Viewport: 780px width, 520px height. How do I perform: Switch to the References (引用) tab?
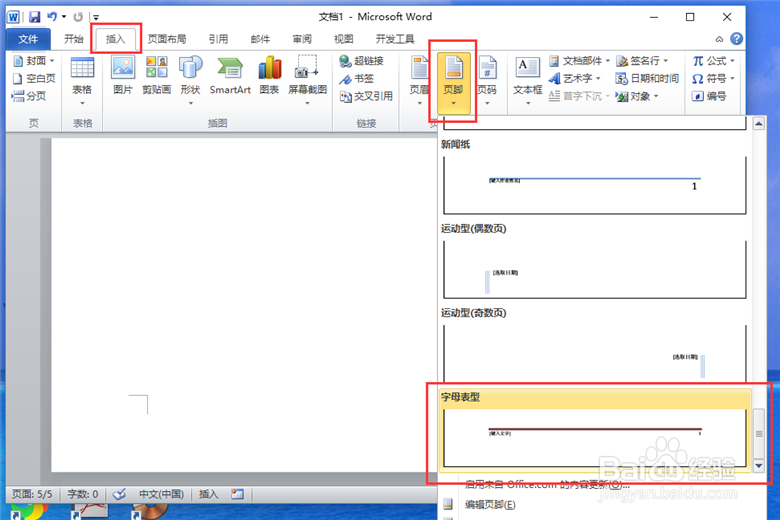pyautogui.click(x=218, y=39)
